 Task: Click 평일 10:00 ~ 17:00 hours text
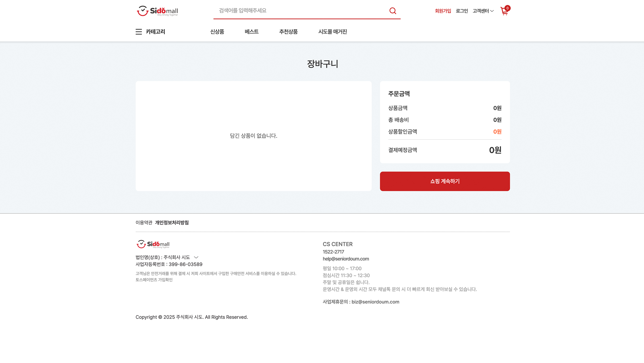click(342, 268)
